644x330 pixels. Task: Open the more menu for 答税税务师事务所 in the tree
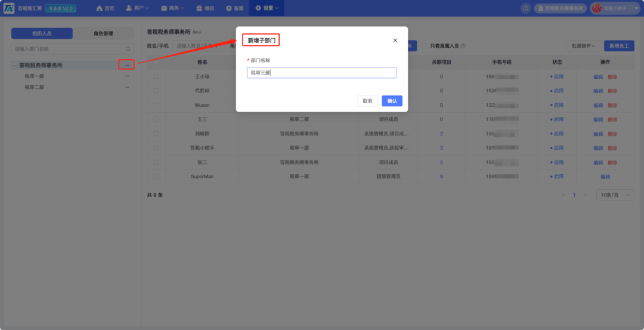point(127,65)
